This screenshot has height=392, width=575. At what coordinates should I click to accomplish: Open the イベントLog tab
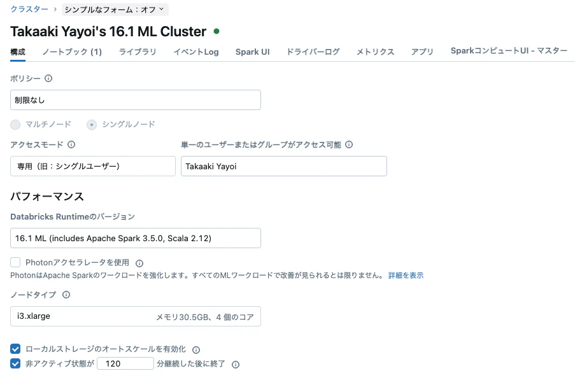[x=196, y=52]
